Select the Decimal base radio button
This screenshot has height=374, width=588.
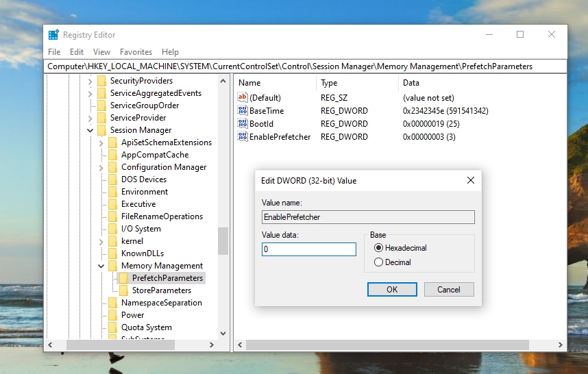click(x=378, y=262)
